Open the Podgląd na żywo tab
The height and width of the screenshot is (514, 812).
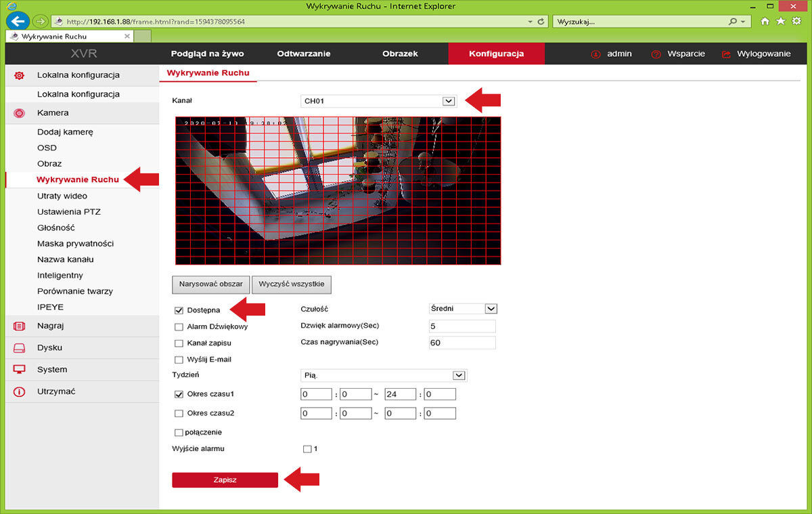tap(207, 54)
